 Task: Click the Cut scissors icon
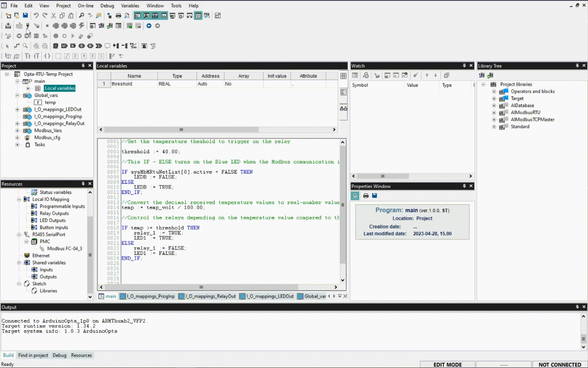point(53,16)
